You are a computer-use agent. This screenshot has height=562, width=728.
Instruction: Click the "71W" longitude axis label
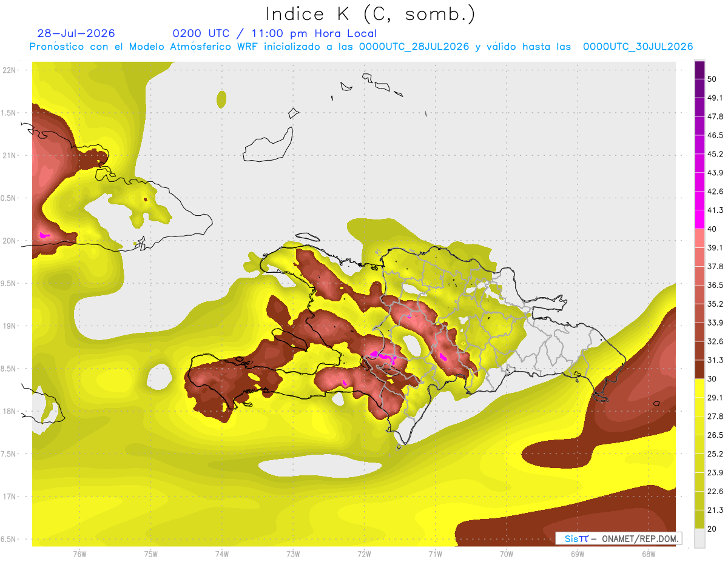(x=435, y=554)
